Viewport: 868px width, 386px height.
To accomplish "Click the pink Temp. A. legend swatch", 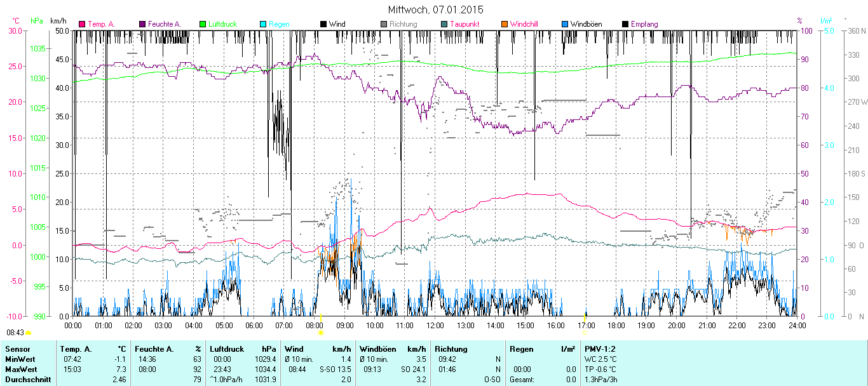I will [82, 24].
